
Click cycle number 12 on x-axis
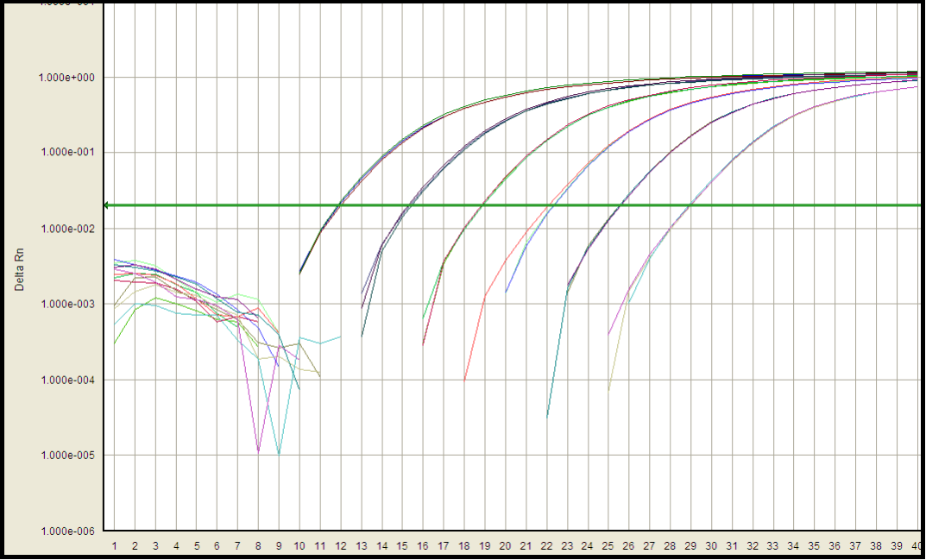pos(340,546)
